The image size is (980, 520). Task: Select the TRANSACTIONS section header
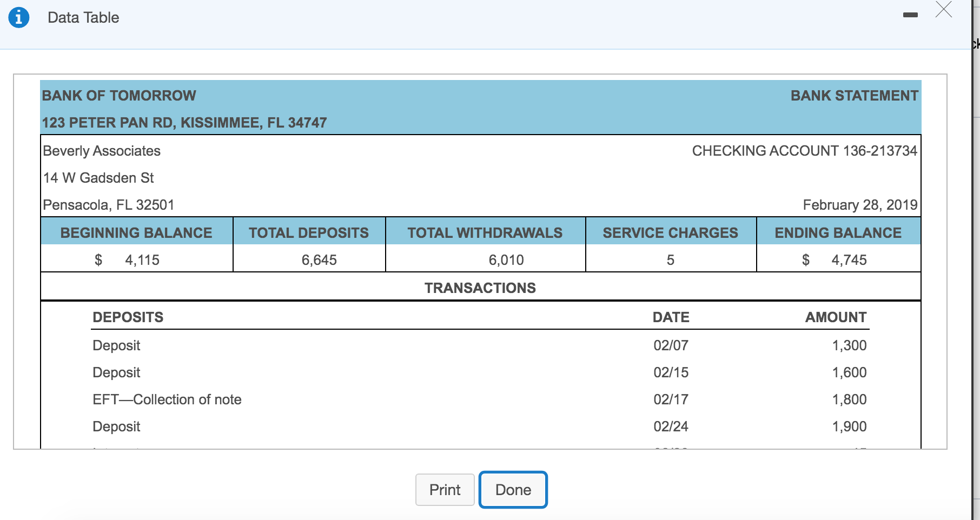pos(480,288)
